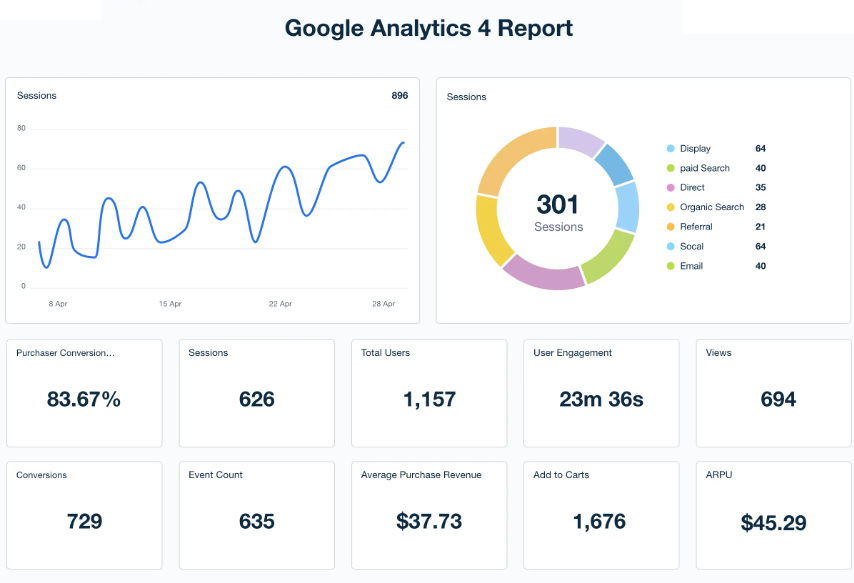Image resolution: width=854 pixels, height=583 pixels.
Task: Click the Total Users card title
Action: tap(385, 353)
